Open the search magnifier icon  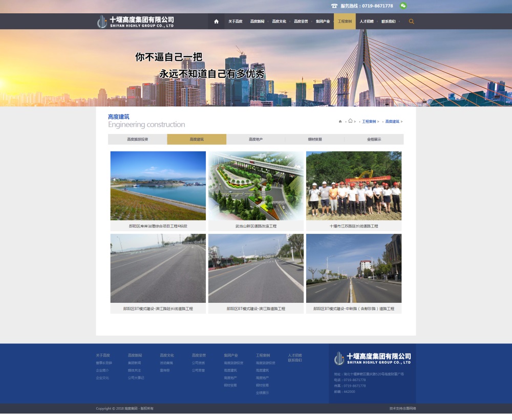[412, 21]
